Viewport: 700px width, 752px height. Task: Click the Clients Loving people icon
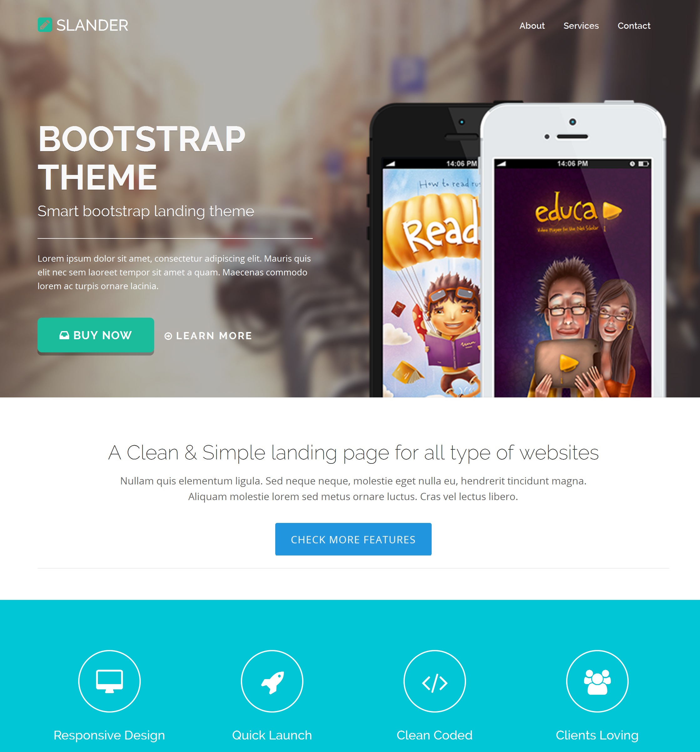click(597, 682)
